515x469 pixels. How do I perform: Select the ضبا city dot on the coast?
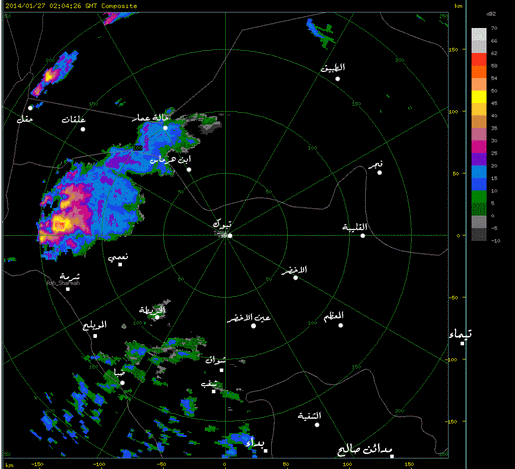(x=122, y=383)
